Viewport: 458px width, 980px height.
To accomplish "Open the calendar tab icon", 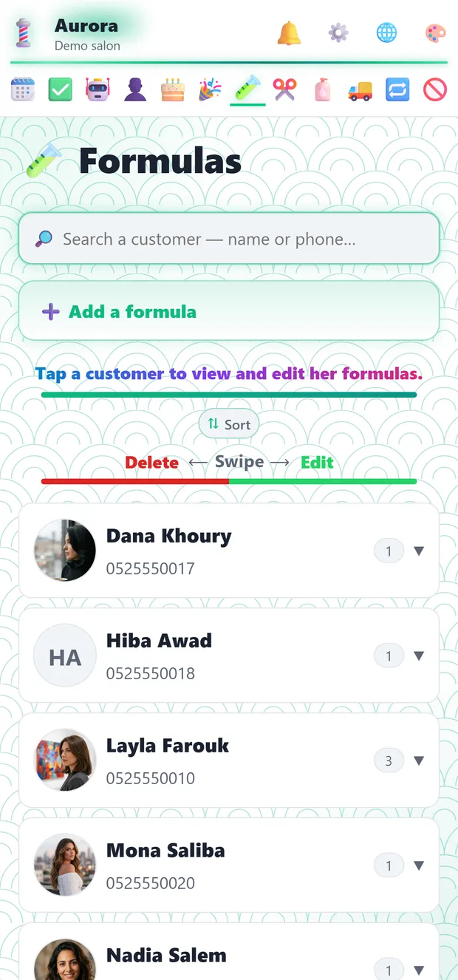I will 23,89.
